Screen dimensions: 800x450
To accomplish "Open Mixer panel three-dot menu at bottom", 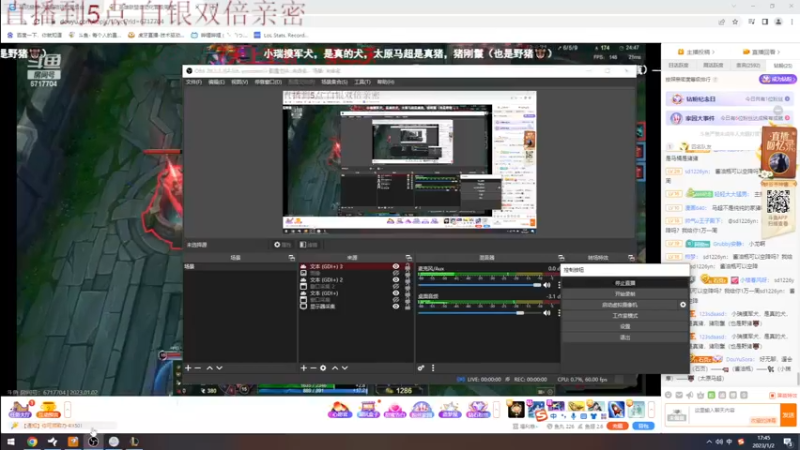I will (433, 368).
